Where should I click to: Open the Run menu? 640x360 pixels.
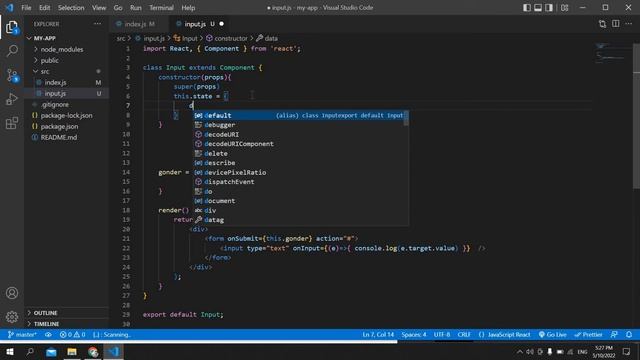click(x=136, y=7)
